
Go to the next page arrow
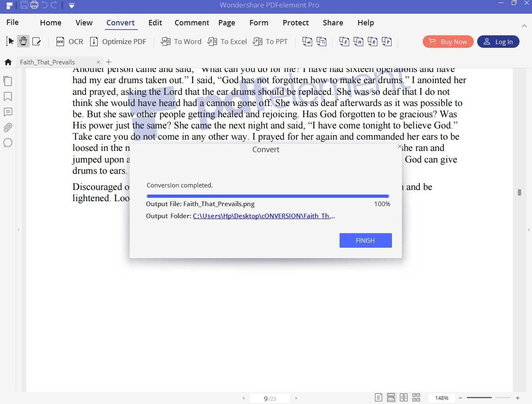pos(296,398)
